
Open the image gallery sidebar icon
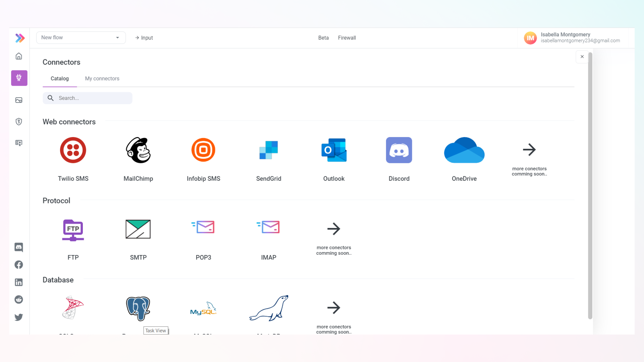point(19,100)
